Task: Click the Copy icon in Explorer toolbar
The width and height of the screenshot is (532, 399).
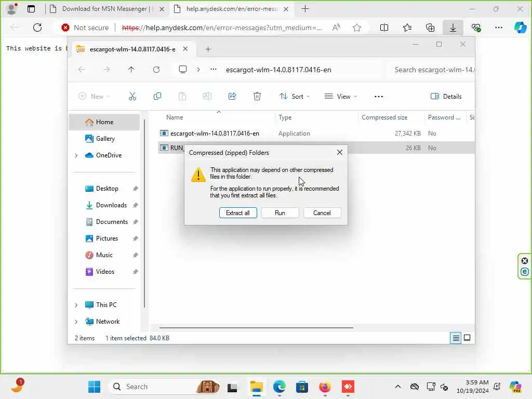Action: tap(157, 96)
